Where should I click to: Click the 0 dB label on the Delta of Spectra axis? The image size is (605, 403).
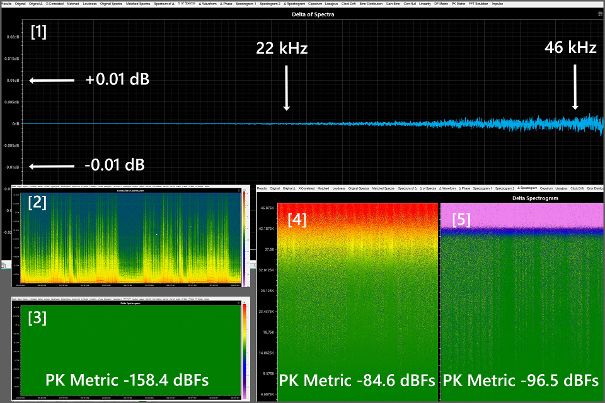(15, 124)
